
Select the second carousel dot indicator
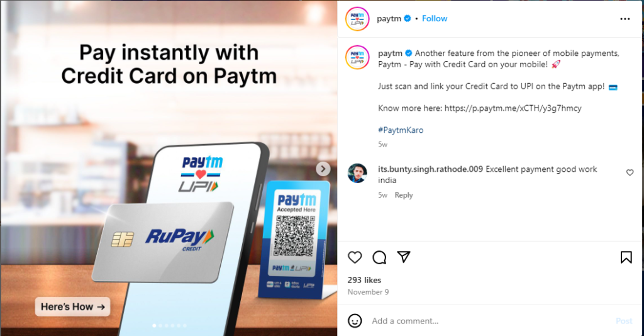coord(160,326)
